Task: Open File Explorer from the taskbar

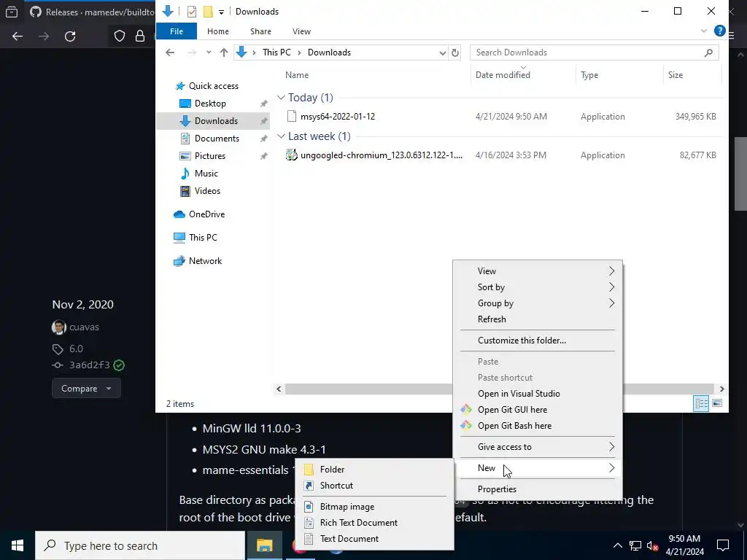Action: [264, 545]
